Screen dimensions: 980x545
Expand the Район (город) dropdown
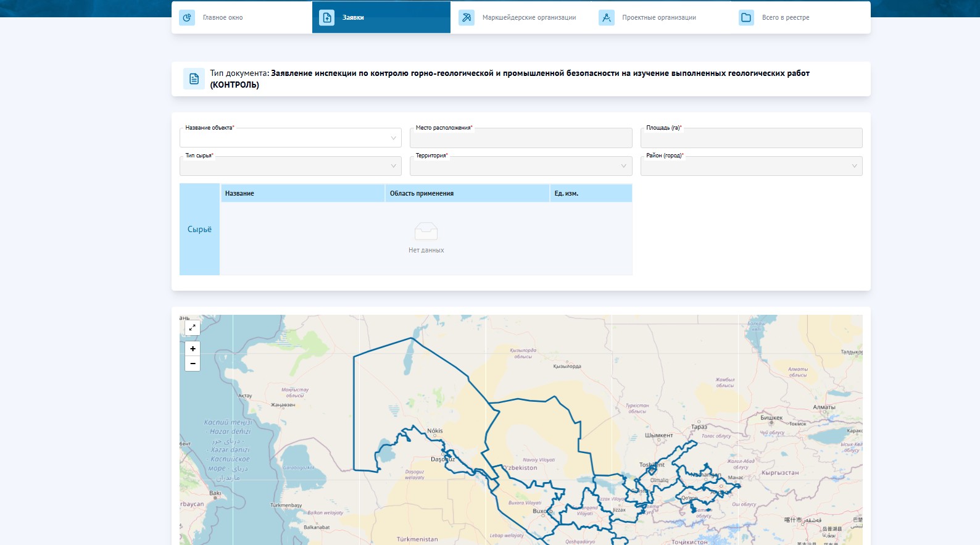coord(751,166)
